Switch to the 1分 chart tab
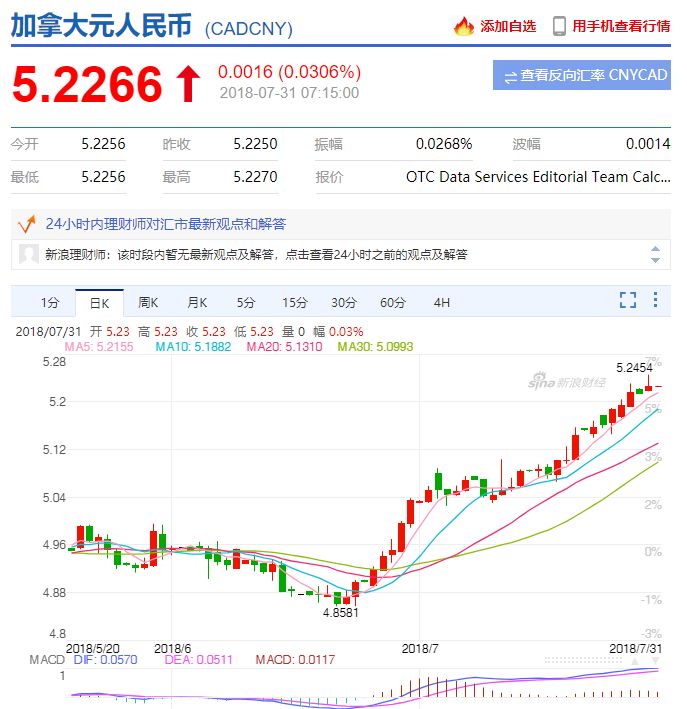This screenshot has height=709, width=687. coord(50,302)
